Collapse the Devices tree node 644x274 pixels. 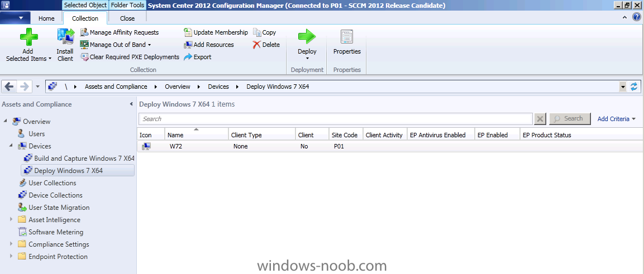pos(11,146)
